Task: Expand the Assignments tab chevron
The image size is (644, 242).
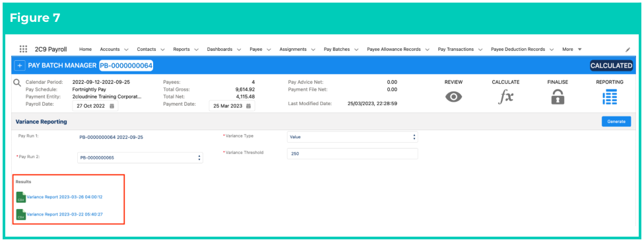Action: (313, 50)
